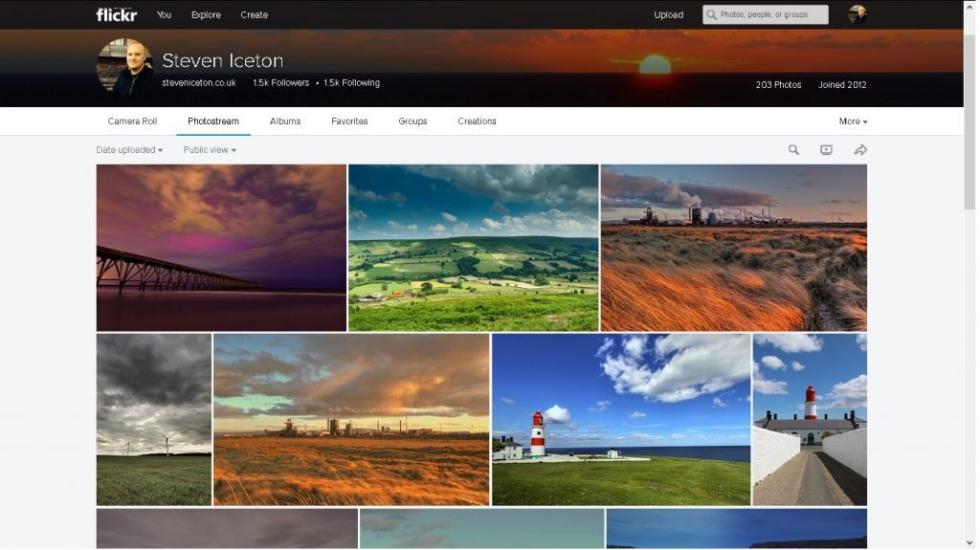Open the pier under purple sky photo

point(221,248)
